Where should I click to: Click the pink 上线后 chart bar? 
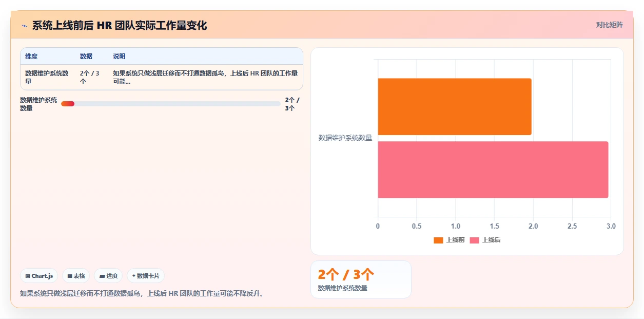493,170
